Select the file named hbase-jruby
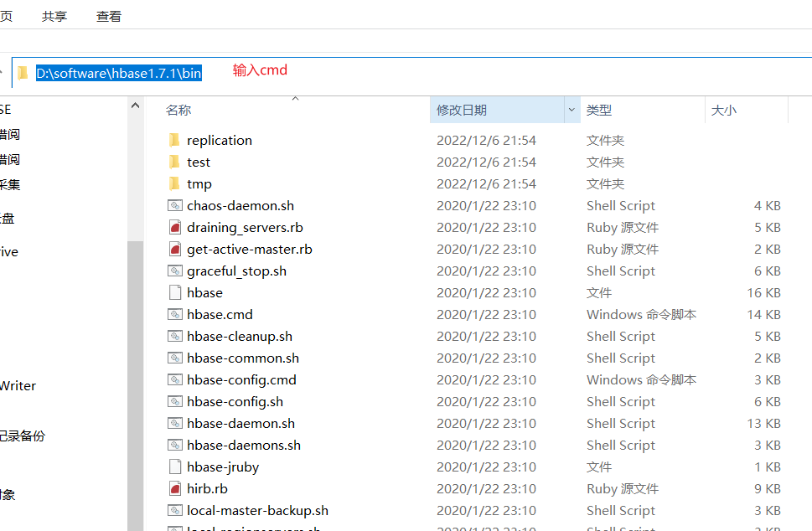Viewport: 812px width, 531px height. (223, 467)
